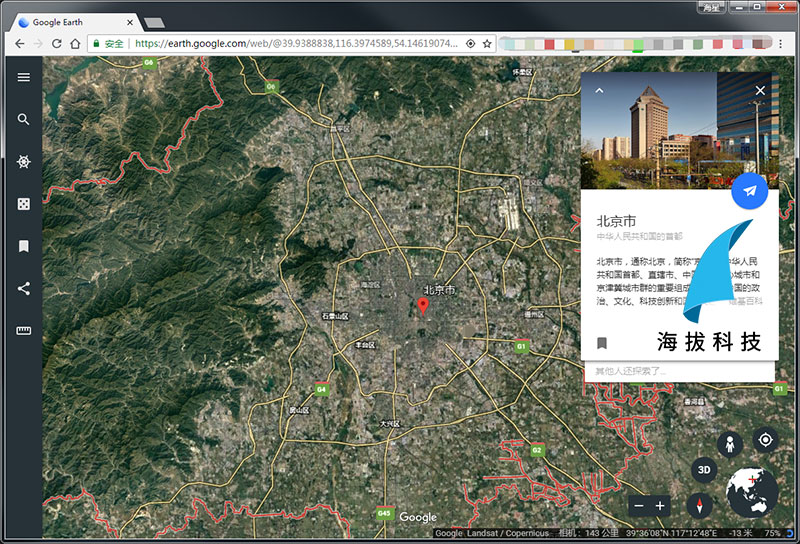Click the Pegman street view icon
The width and height of the screenshot is (800, 544).
click(730, 444)
